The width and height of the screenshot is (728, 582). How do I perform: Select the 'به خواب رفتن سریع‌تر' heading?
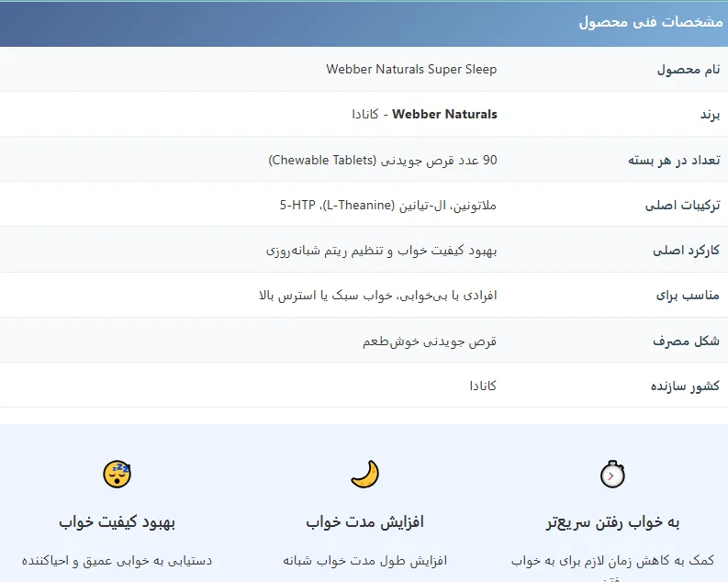click(x=611, y=522)
